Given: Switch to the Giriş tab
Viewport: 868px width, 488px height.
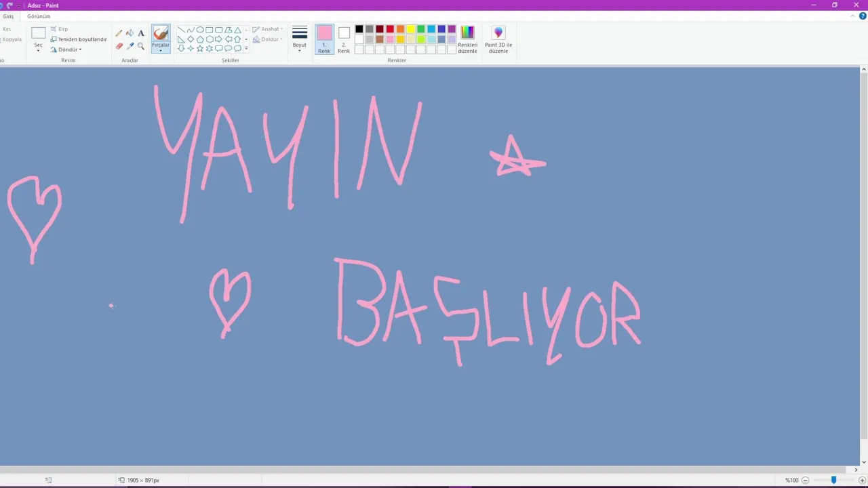Looking at the screenshot, I should 8,16.
